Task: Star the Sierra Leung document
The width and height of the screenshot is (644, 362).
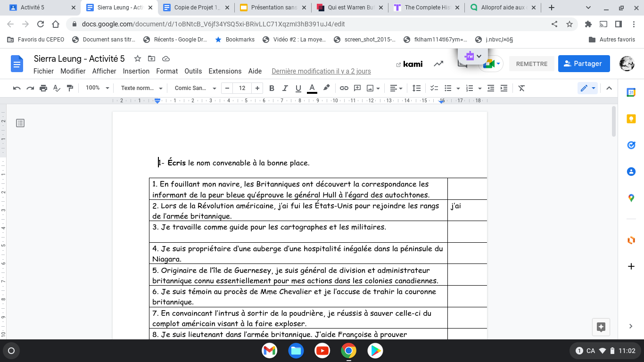Action: point(138,58)
